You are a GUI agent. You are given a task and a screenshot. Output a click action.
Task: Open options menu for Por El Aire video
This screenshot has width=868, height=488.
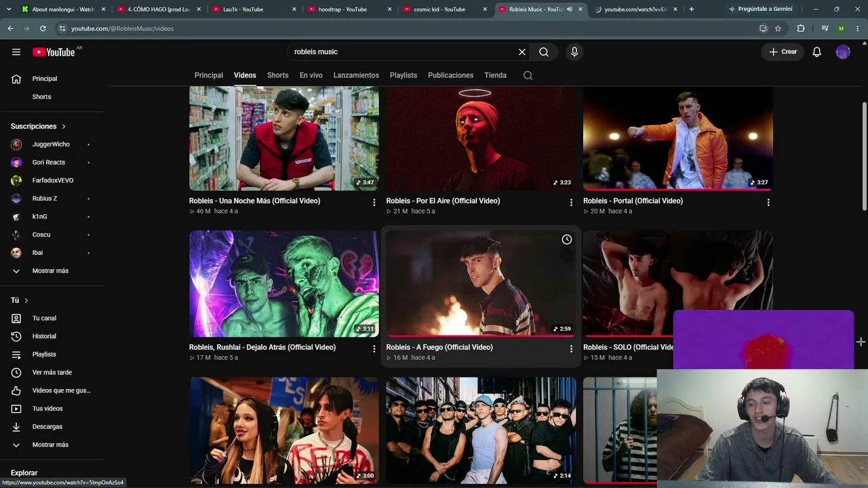coord(571,202)
